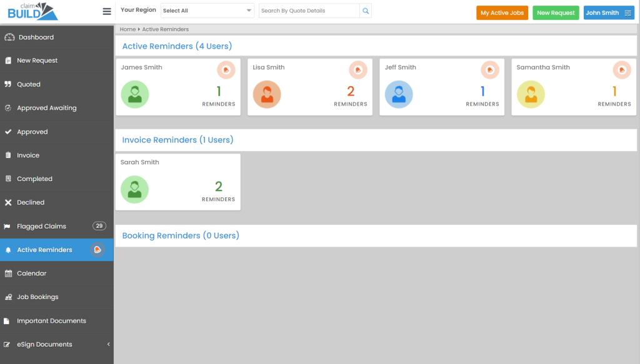
Task: Click the search magnifier icon
Action: [366, 11]
